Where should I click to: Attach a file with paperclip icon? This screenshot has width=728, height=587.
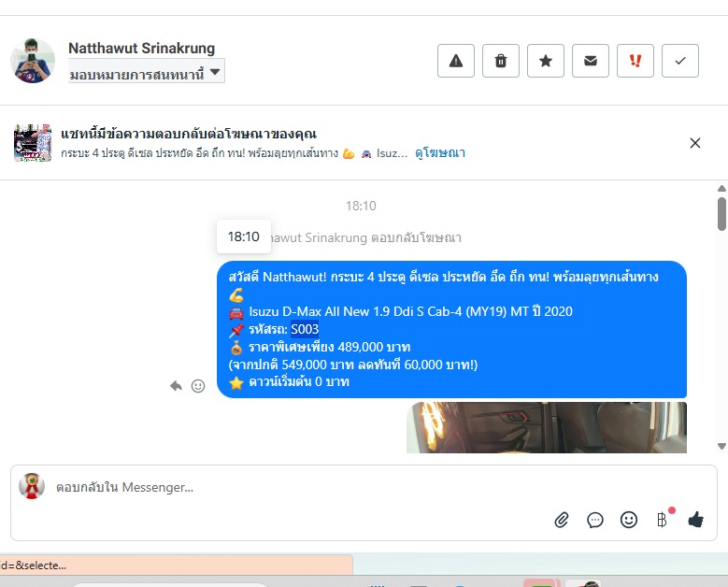562,520
